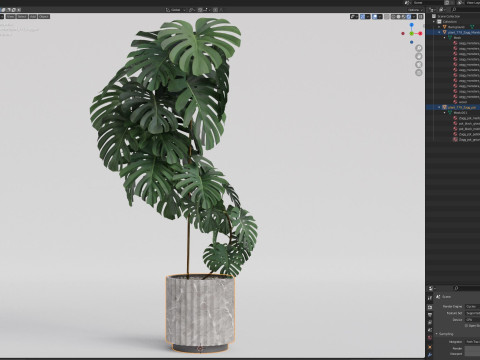This screenshot has width=480, height=360.
Task: Toggle viewport overlays
Action: click(x=375, y=17)
